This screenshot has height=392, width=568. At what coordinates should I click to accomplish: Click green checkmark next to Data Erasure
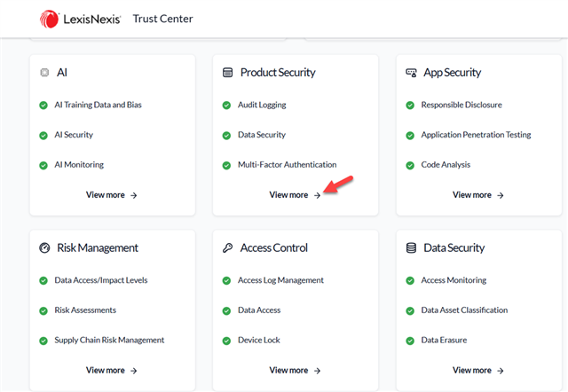(410, 341)
